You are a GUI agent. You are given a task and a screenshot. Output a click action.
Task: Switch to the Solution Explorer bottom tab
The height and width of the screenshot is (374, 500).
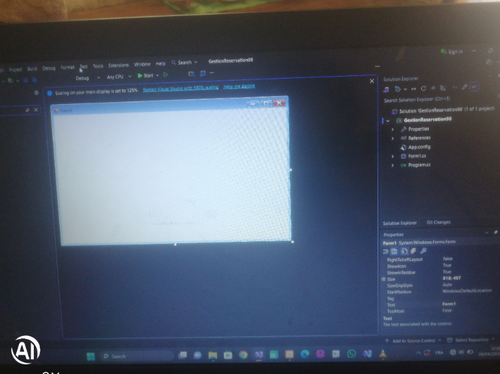(400, 223)
